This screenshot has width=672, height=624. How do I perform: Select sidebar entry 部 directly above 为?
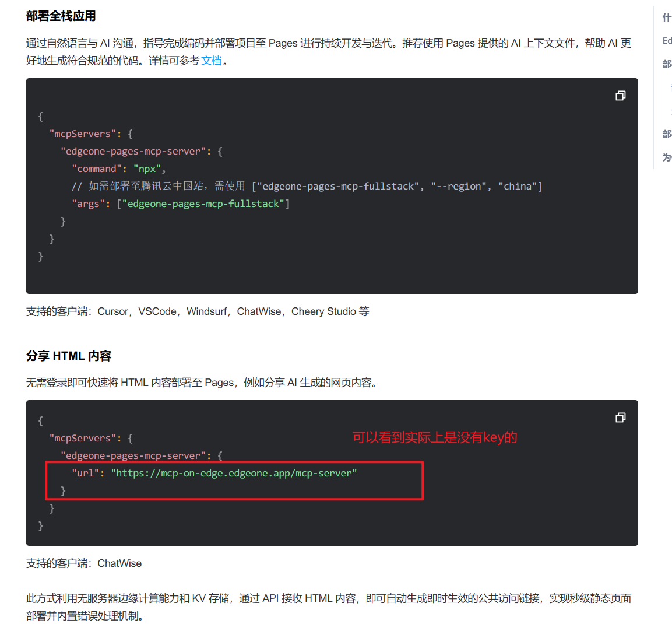(x=667, y=134)
